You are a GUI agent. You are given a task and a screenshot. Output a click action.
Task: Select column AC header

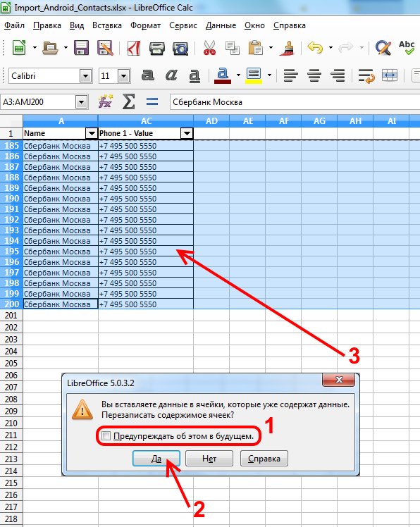[x=146, y=121]
